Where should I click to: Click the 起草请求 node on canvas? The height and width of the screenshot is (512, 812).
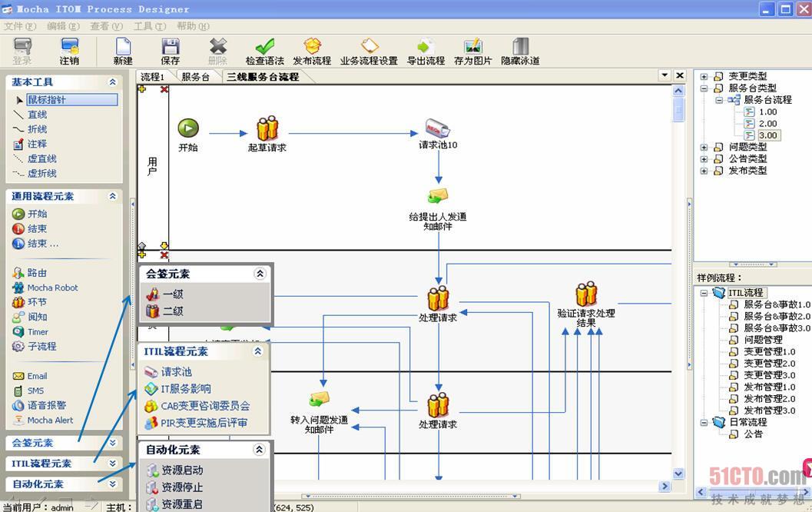click(267, 134)
